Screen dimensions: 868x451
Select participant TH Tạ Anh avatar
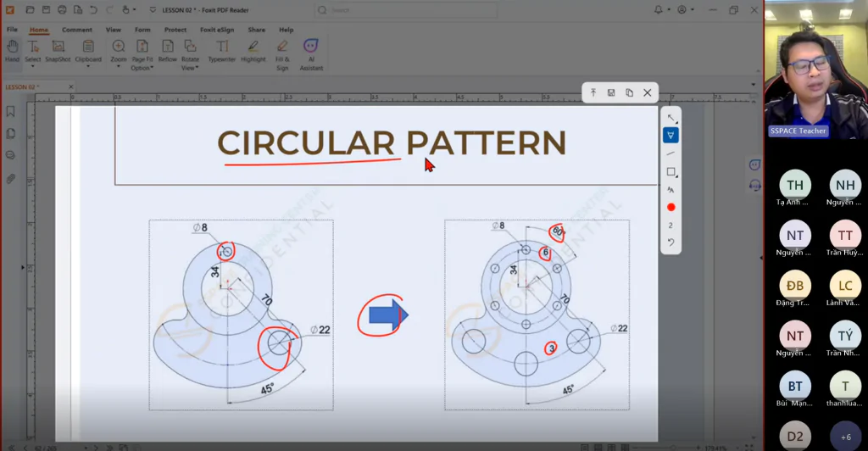[795, 185]
